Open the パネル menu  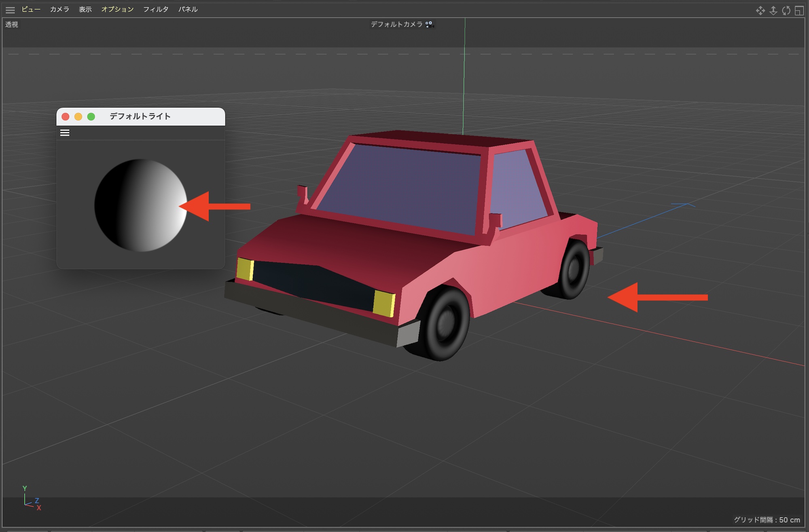pyautogui.click(x=188, y=9)
